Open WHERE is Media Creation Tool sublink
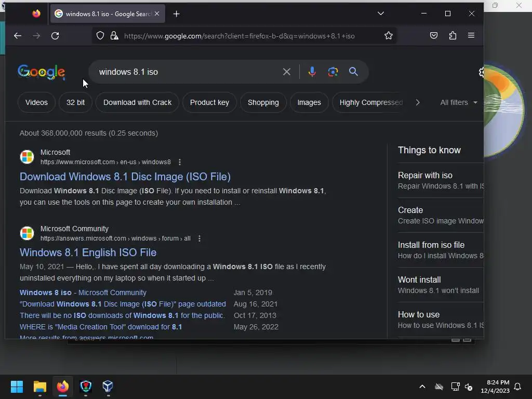This screenshot has width=532, height=399. (x=101, y=327)
